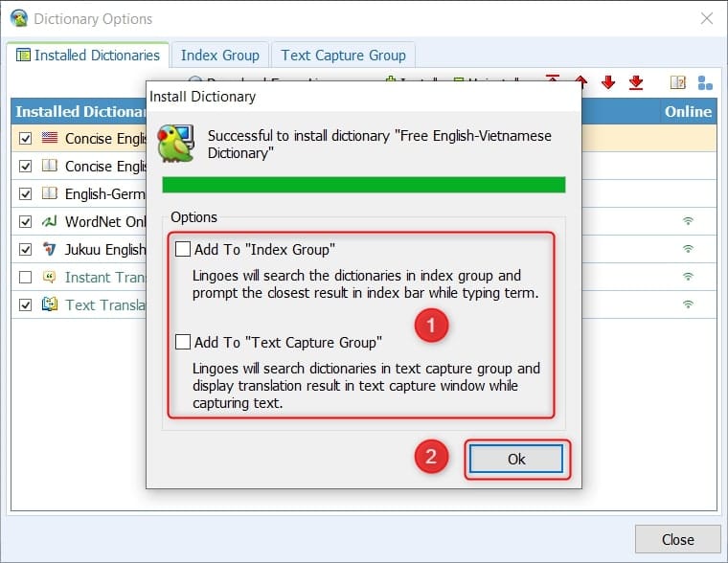Open the Index Group tab
Image resolution: width=728 pixels, height=563 pixels.
(220, 56)
